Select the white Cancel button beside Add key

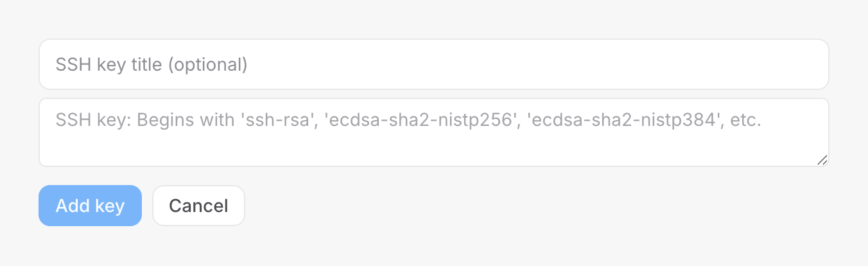[198, 206]
